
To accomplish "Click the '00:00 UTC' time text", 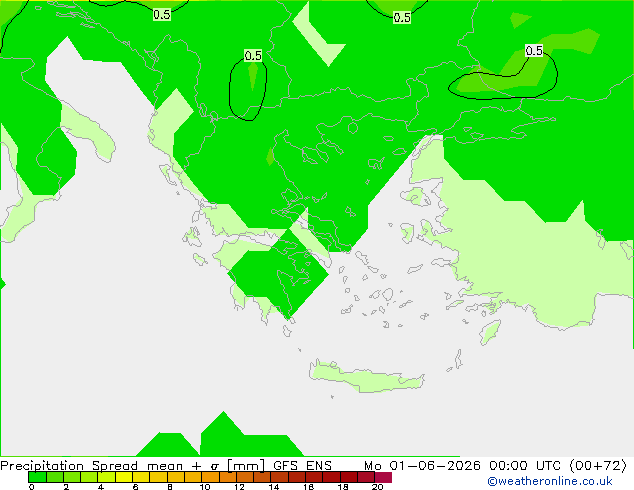I will (525, 465).
